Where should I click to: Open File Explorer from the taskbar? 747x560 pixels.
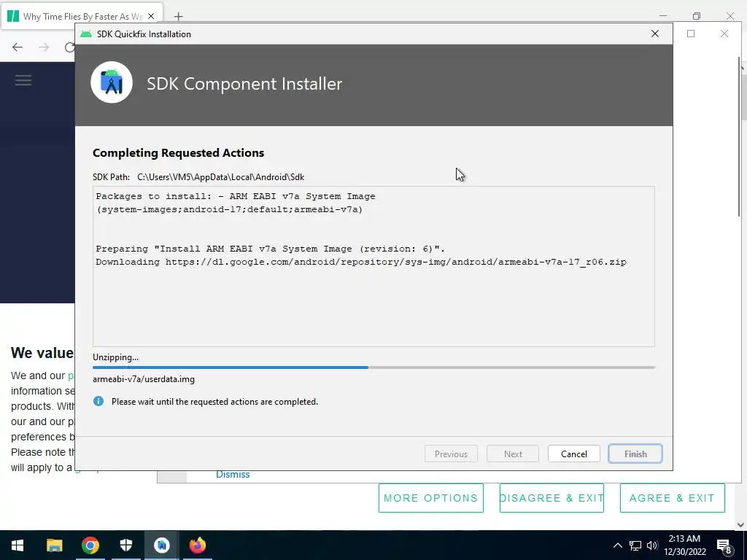54,545
